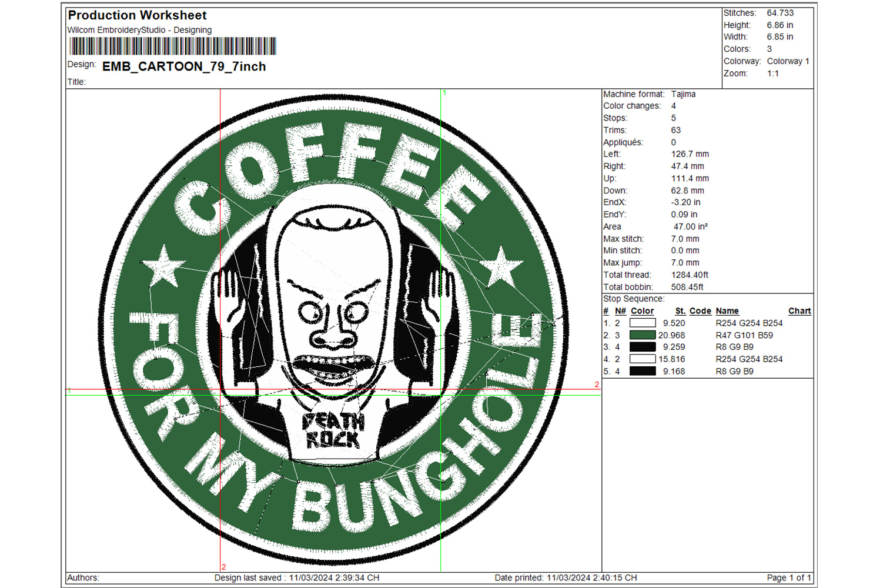Image resolution: width=883 pixels, height=588 pixels.
Task: Click 'R8 G9 B9' in stop row 3
Action: (x=734, y=347)
